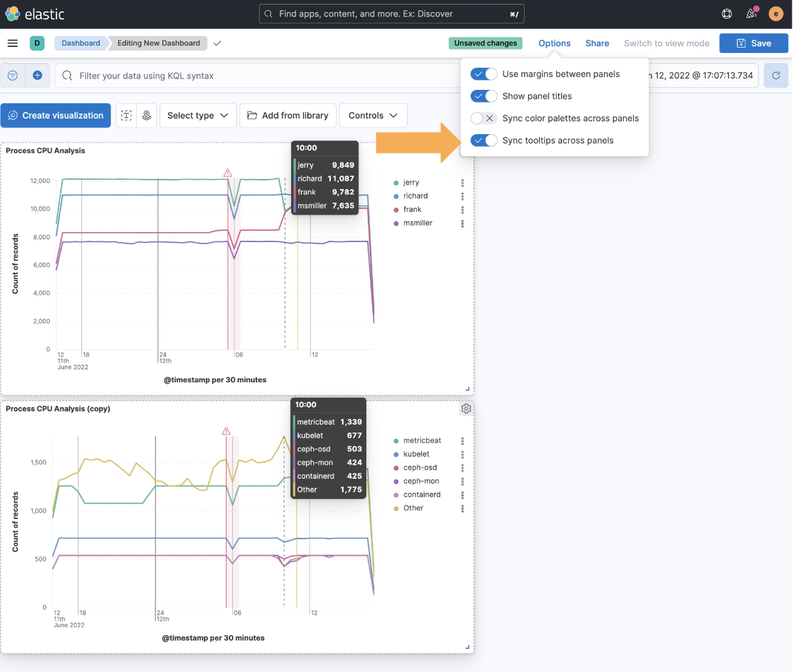Turn off Sync tooltips across panels
The width and height of the screenshot is (793, 672).
(x=484, y=140)
